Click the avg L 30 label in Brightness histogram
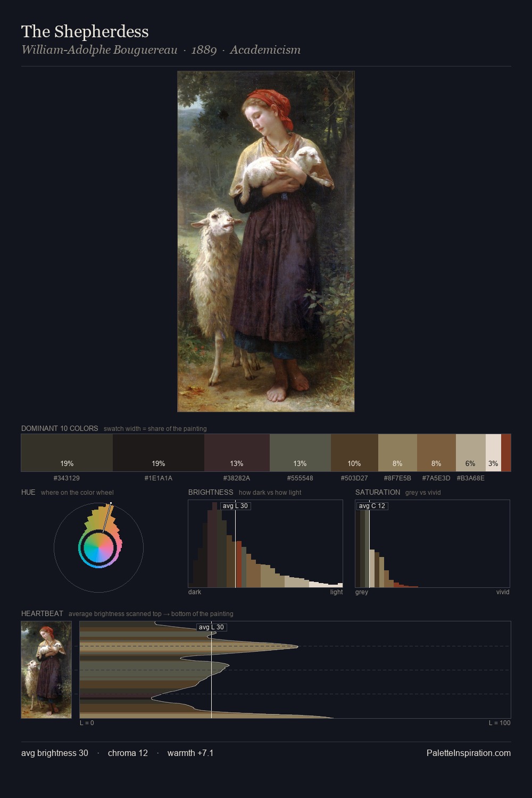Screen dimensions: 532x798 pyautogui.click(x=235, y=506)
